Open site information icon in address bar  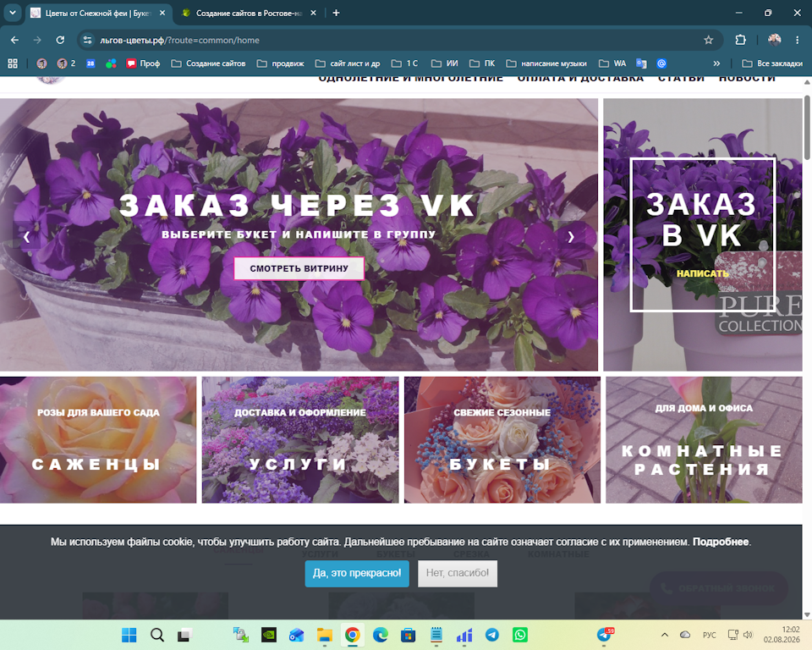click(x=87, y=40)
